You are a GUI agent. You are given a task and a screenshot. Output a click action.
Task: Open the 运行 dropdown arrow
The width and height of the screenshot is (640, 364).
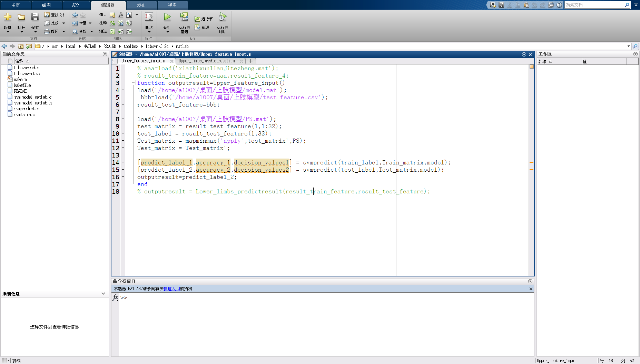(167, 32)
